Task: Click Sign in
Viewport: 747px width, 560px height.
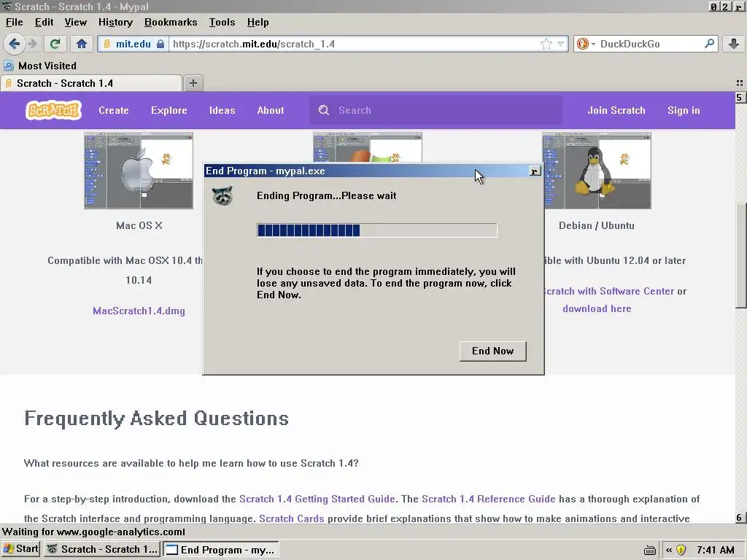Action: point(684,110)
